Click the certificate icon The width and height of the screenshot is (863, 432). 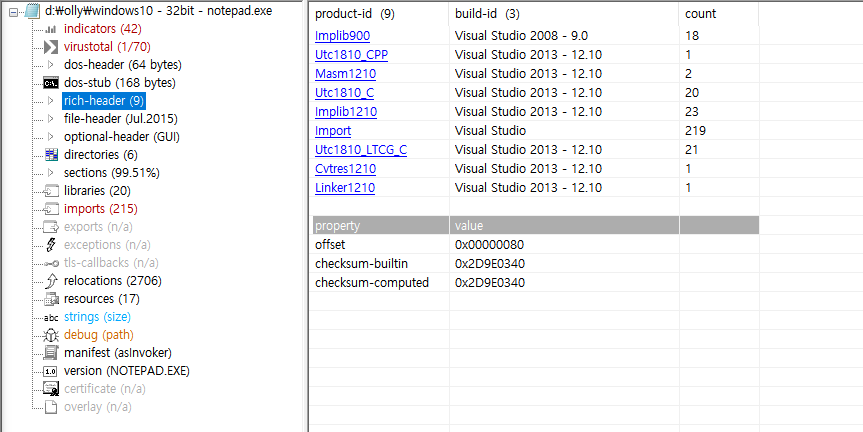[51, 389]
